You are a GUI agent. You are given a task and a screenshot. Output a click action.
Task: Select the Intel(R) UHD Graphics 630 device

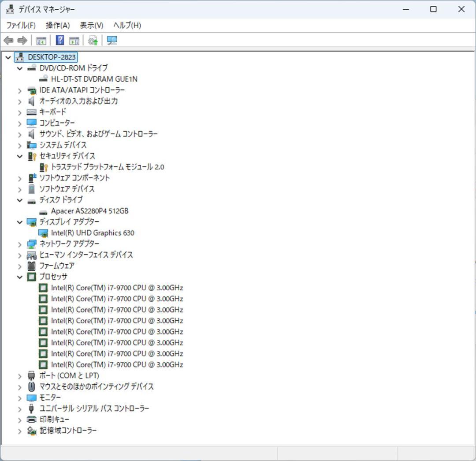93,232
